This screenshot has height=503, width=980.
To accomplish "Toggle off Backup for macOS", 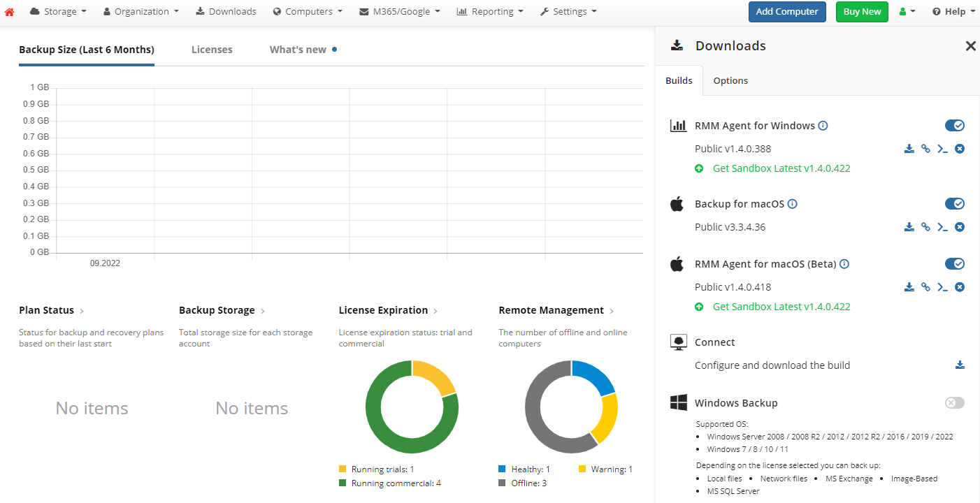I will [955, 204].
